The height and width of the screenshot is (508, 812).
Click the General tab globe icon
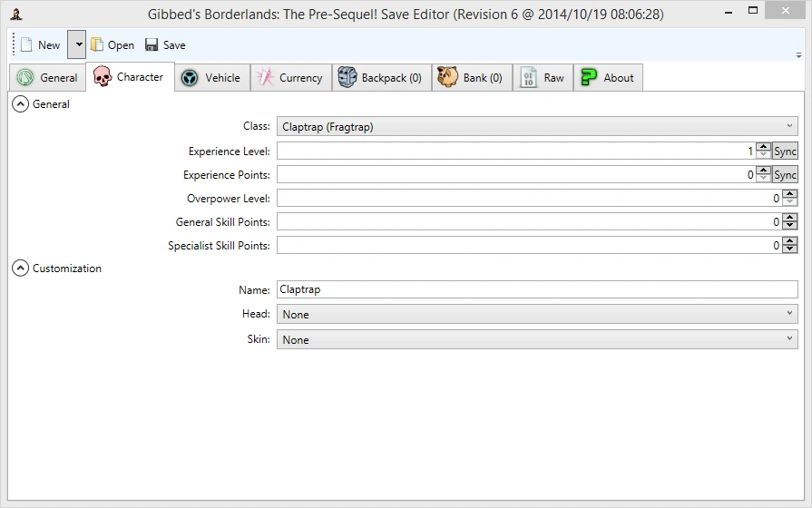tap(24, 78)
